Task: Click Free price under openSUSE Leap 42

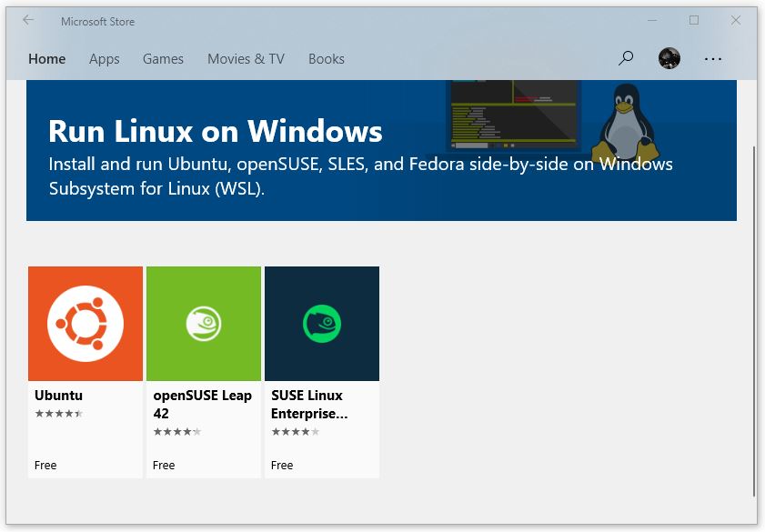Action: click(x=164, y=466)
